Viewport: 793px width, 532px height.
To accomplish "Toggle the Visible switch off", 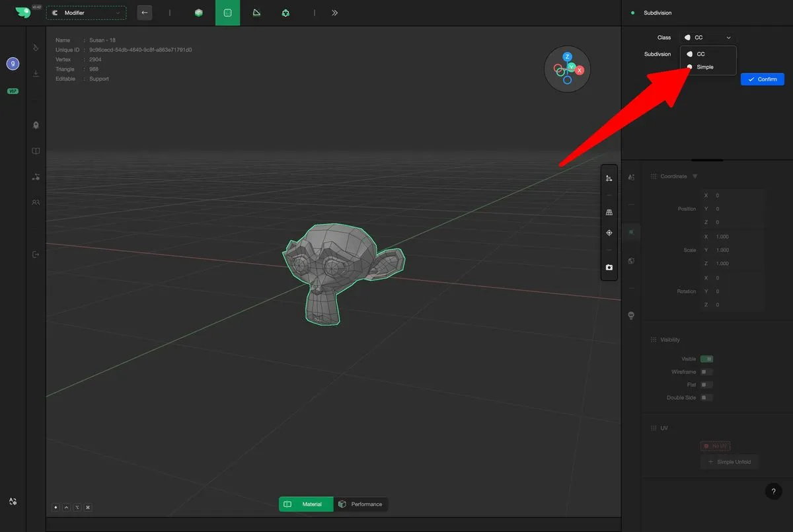I will (706, 359).
